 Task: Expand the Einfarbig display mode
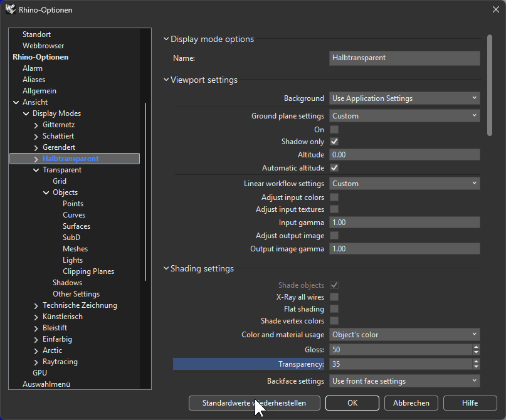(x=36, y=340)
